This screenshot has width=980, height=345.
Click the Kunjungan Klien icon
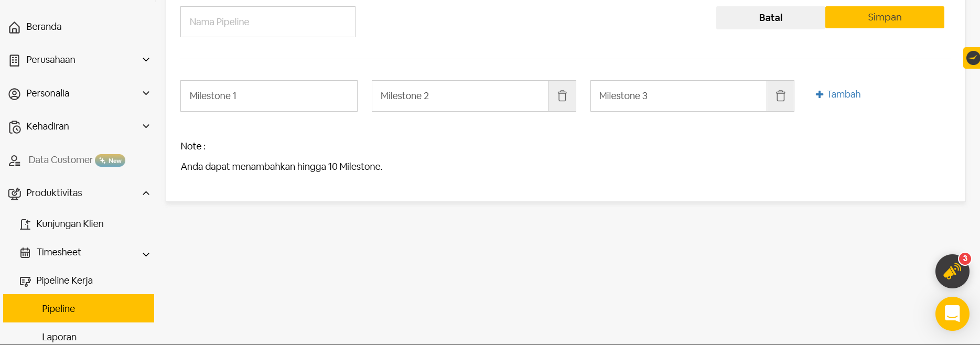[x=25, y=224]
